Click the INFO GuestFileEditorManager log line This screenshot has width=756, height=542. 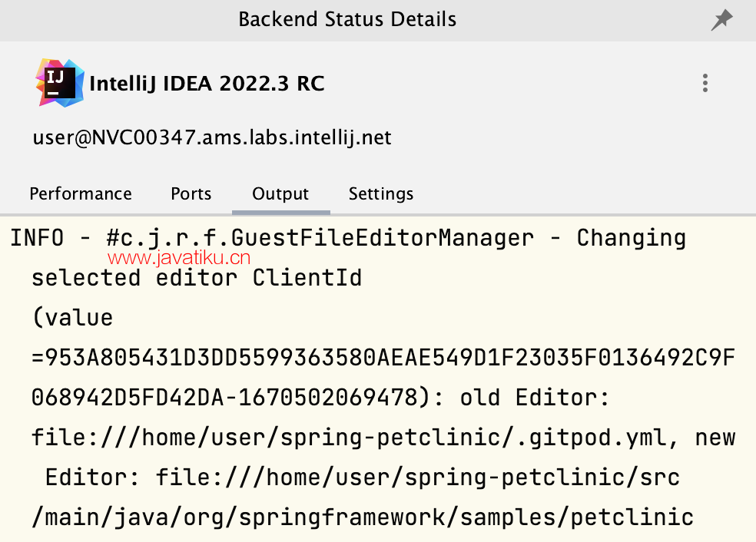pos(348,238)
